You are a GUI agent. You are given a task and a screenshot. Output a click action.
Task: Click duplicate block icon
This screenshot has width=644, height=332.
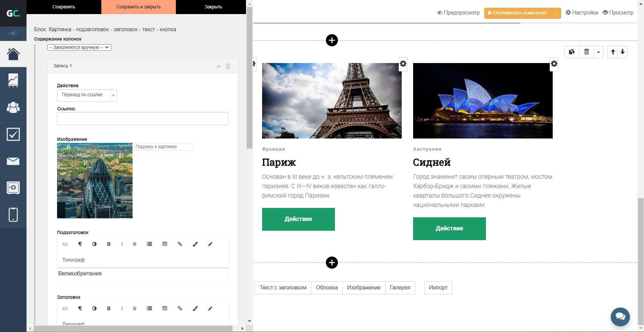[x=572, y=52]
